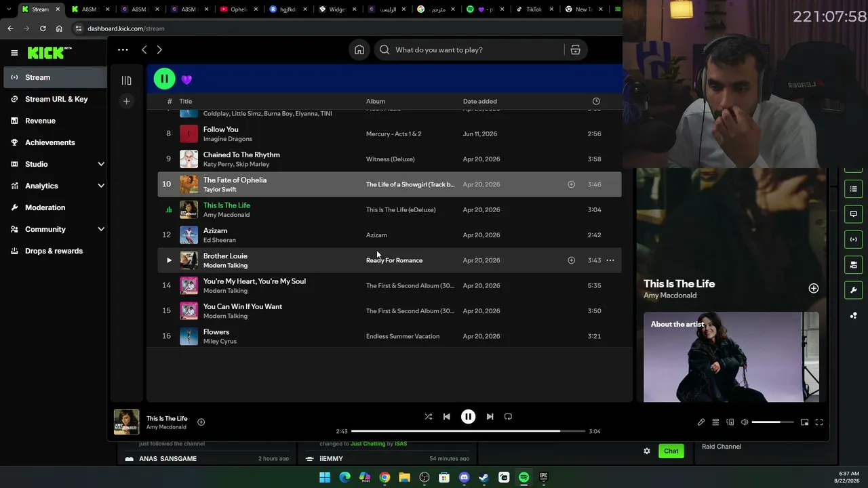Sort tracks by the Title column header
Screen dimensions: 868x488
coord(186,102)
